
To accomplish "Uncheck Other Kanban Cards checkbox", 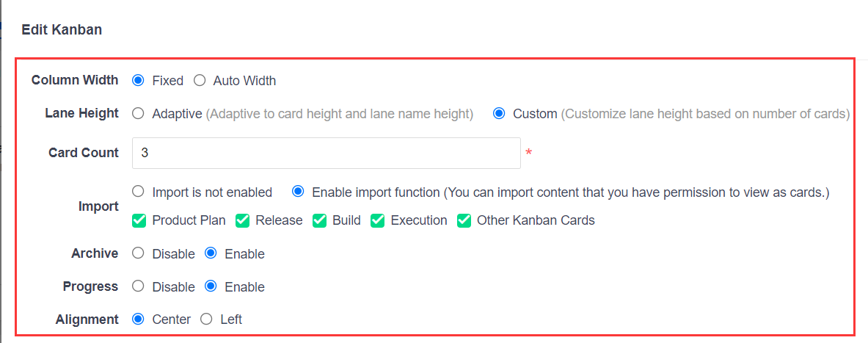I will pos(464,220).
